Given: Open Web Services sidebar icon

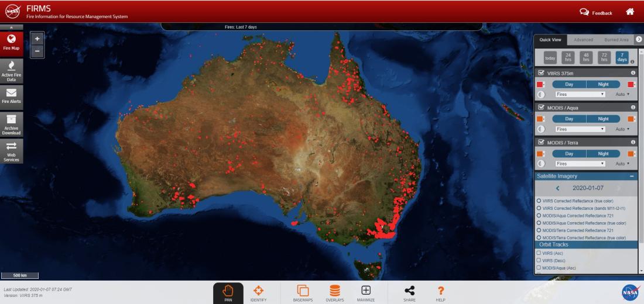Looking at the screenshot, I should tap(12, 151).
